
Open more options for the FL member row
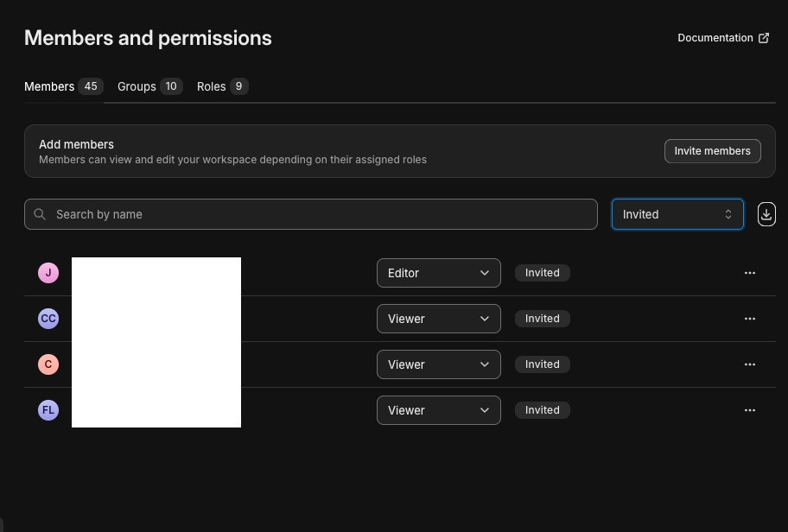[x=749, y=410]
